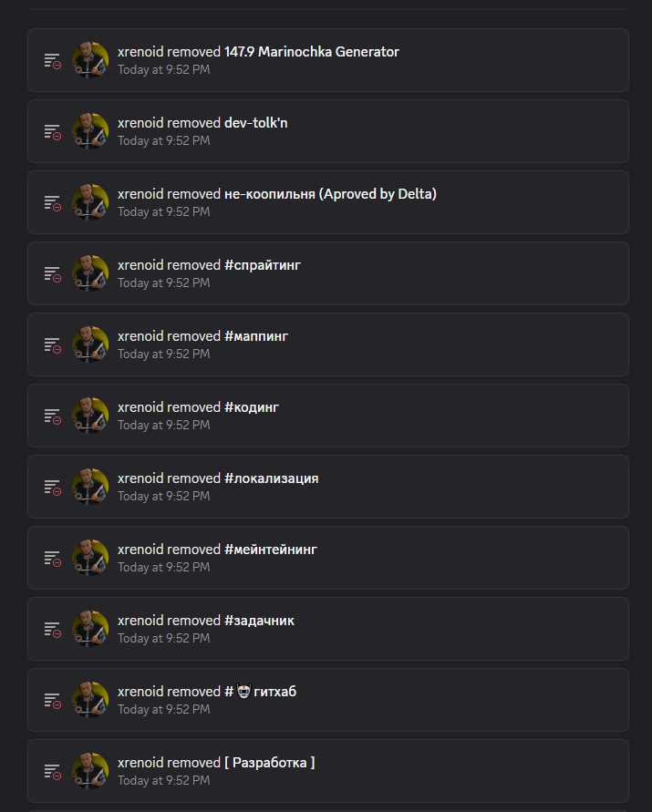Click the removal icon for #задачник entry
The image size is (652, 812).
(x=52, y=629)
